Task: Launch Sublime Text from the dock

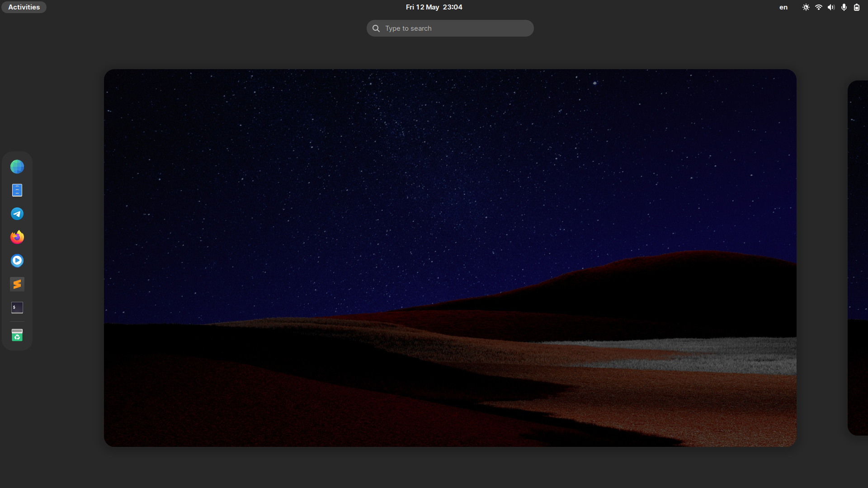Action: pos(17,284)
